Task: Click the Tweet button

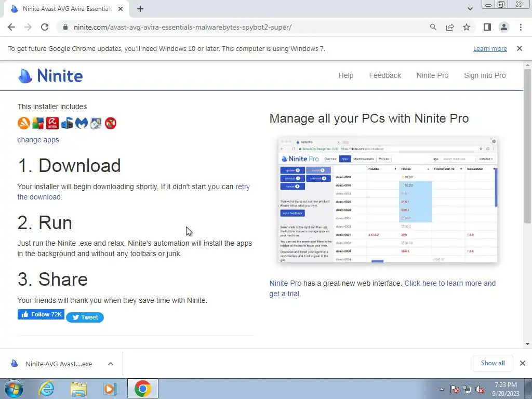Action: 85,317
